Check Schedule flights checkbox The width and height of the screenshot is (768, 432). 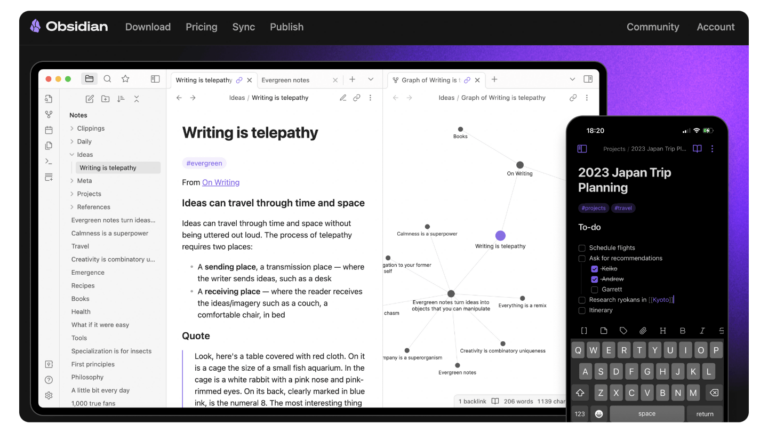582,248
